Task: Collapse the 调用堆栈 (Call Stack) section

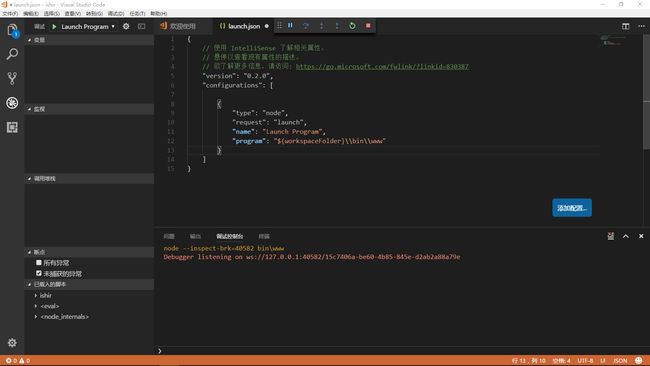Action: 89,179
